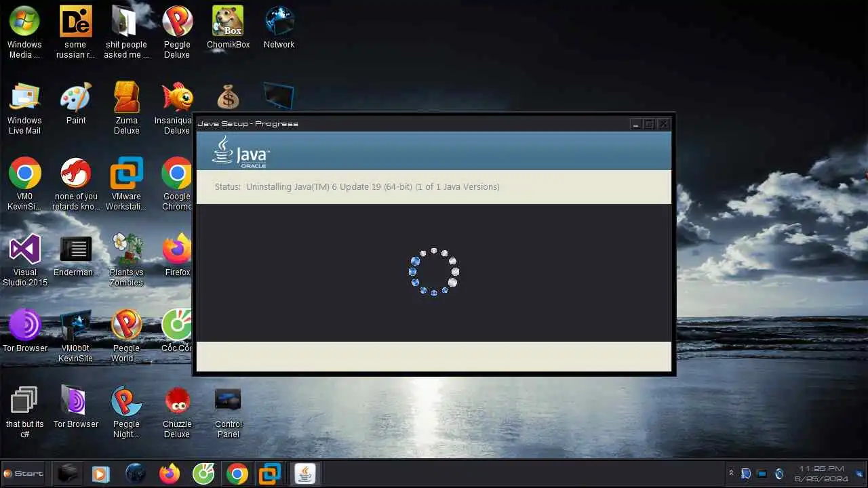
Task: Launch Zuma Deluxe desktop shortcut
Action: [126, 108]
